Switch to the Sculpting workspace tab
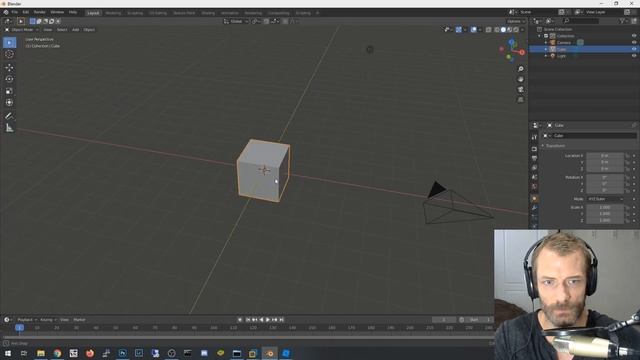 pos(135,13)
